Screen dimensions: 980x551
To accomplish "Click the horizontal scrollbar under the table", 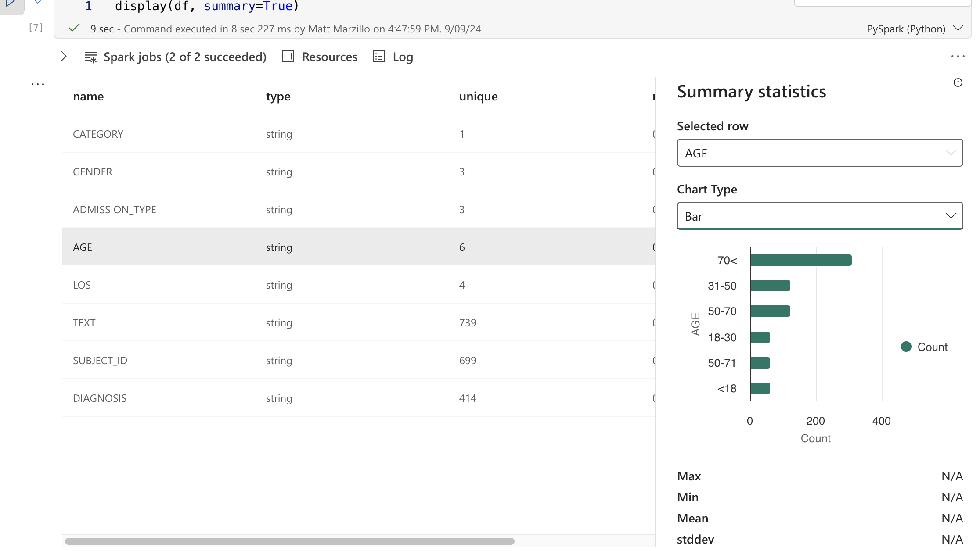I will click(x=290, y=541).
